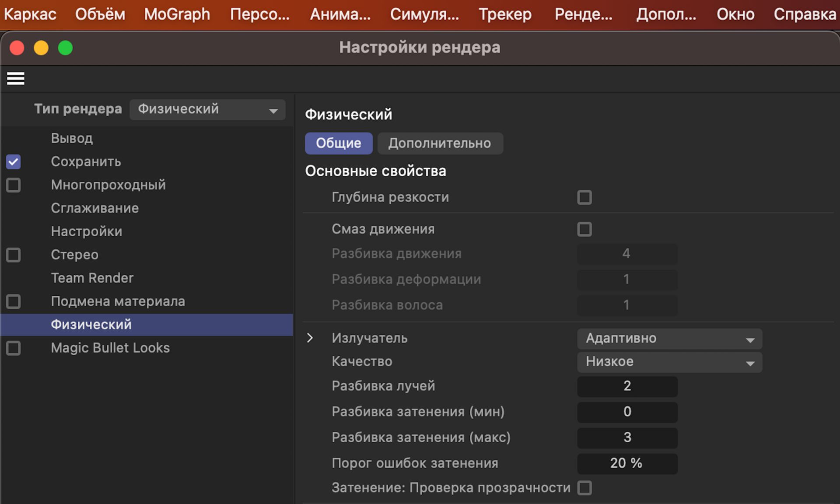Enable Глубина резкости checkbox
840x504 pixels.
pos(584,197)
